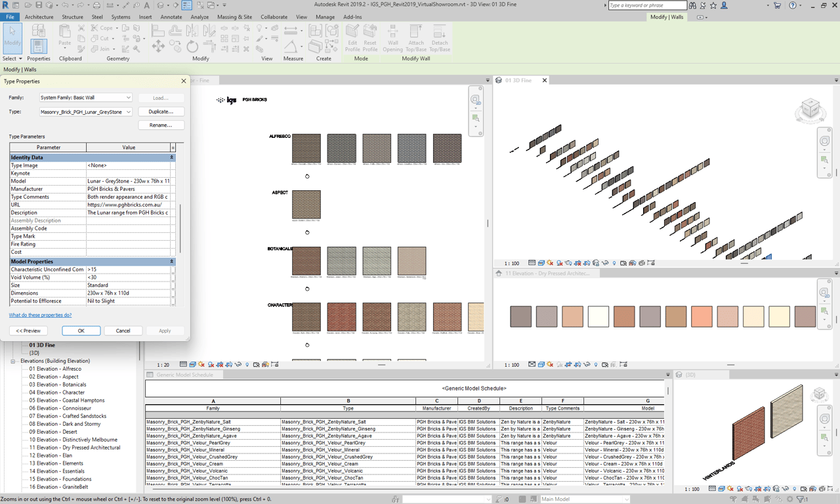
Task: Collapse the Identity Data parameter group
Action: 172,157
